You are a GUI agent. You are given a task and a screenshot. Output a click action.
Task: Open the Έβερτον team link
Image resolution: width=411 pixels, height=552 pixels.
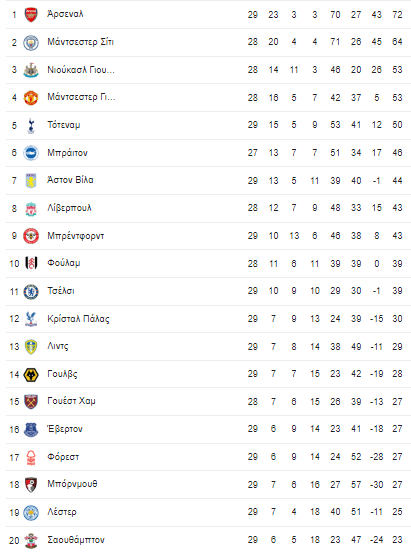pos(65,429)
